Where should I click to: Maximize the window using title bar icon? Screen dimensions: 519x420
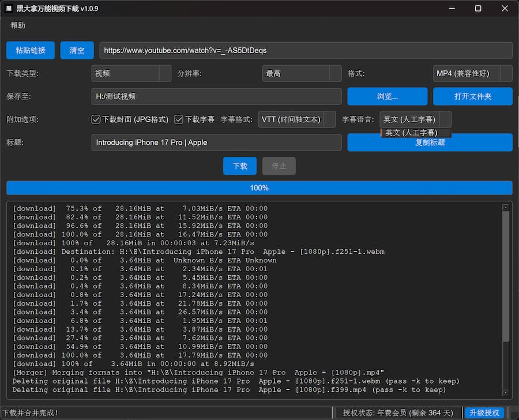point(478,9)
